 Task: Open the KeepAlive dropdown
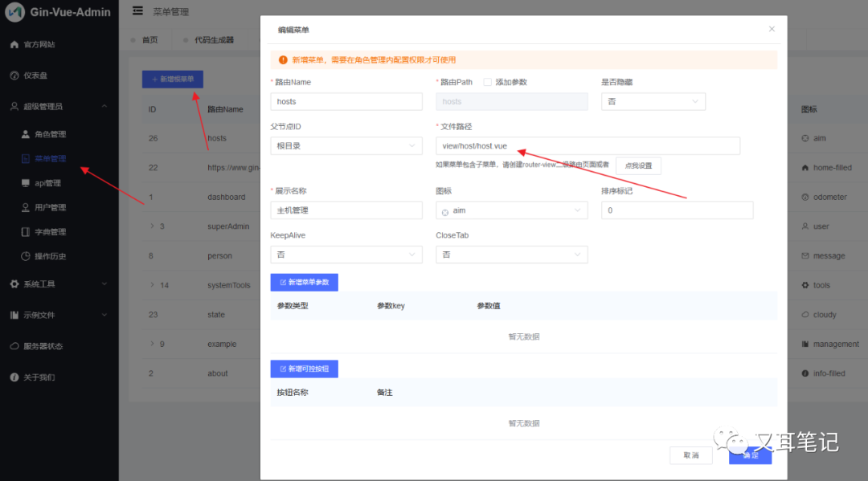coord(346,255)
